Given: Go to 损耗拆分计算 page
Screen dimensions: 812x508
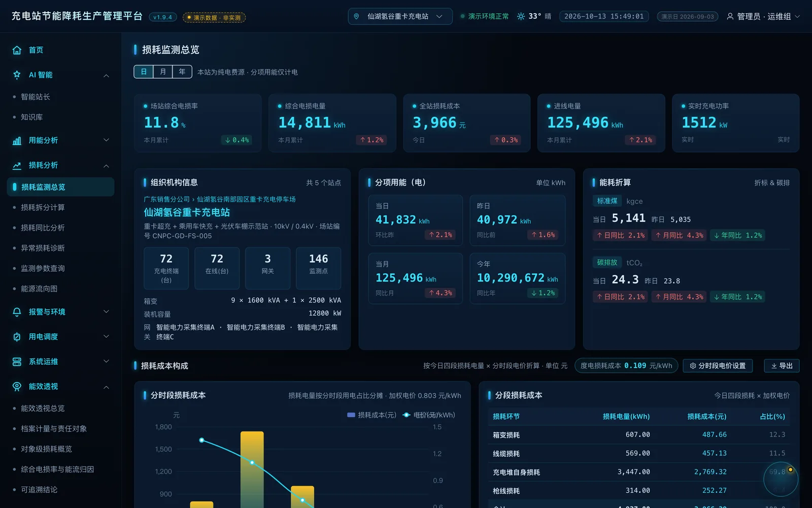Looking at the screenshot, I should click(61, 208).
